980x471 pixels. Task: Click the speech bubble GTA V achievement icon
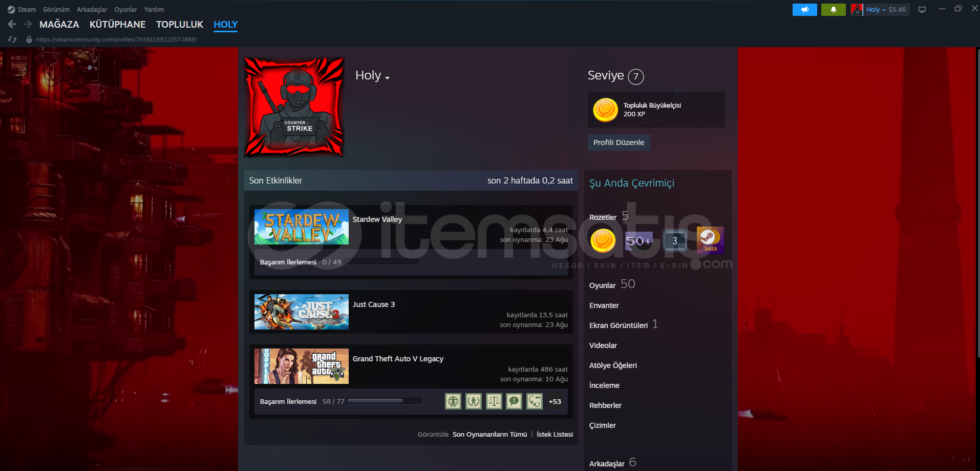click(x=514, y=401)
